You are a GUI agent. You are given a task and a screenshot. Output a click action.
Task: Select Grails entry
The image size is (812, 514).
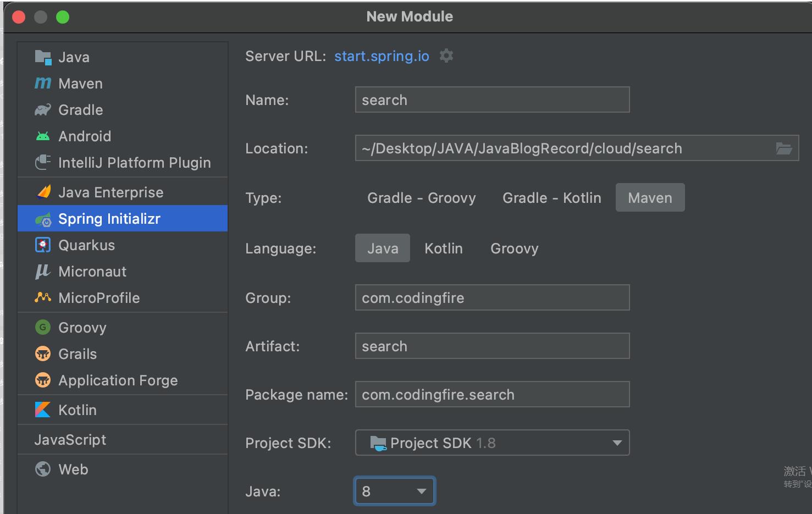[x=123, y=353]
